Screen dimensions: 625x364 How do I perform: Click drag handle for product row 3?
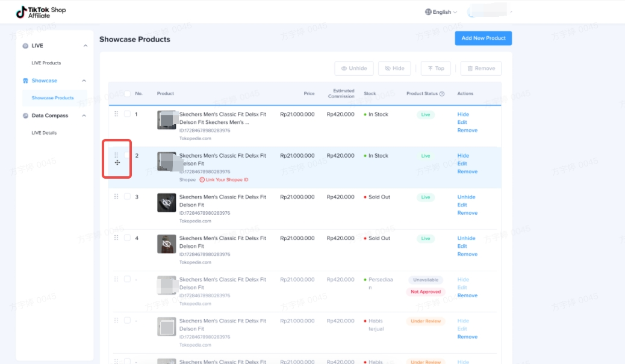[x=116, y=197]
